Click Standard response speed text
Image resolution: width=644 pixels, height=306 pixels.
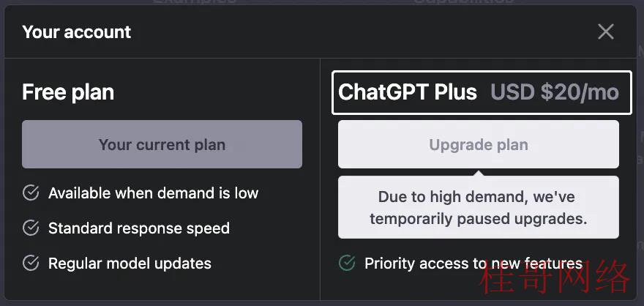coord(139,228)
